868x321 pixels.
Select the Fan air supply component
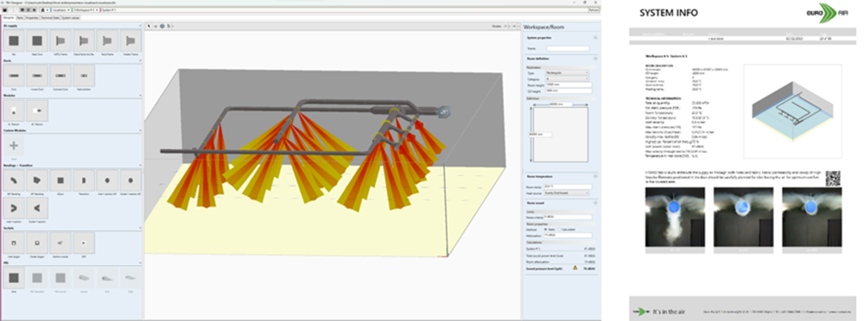14,41
